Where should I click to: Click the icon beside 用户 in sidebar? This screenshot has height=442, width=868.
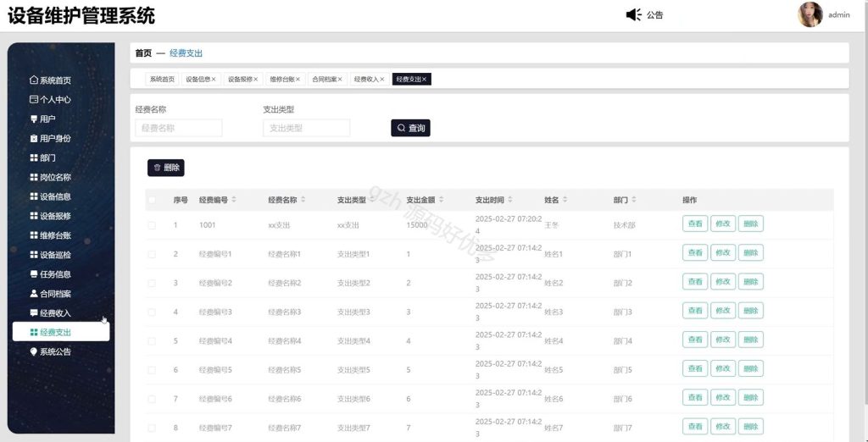pos(34,119)
